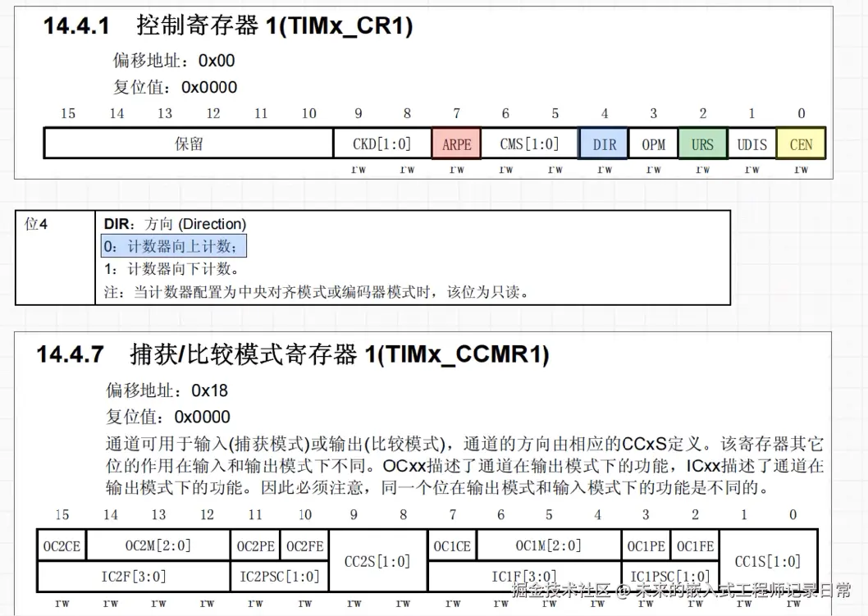Click bit number 15 above OC2CE
Image resolution: width=868 pixels, height=616 pixels.
[62, 515]
